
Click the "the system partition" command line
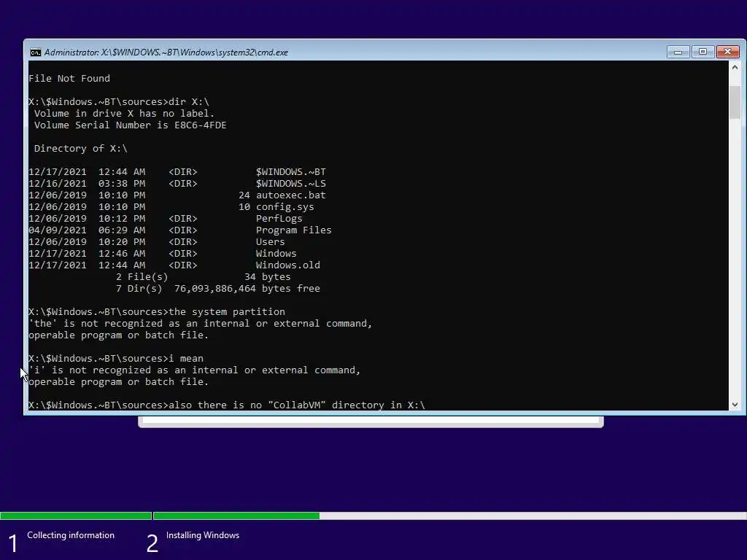click(157, 311)
